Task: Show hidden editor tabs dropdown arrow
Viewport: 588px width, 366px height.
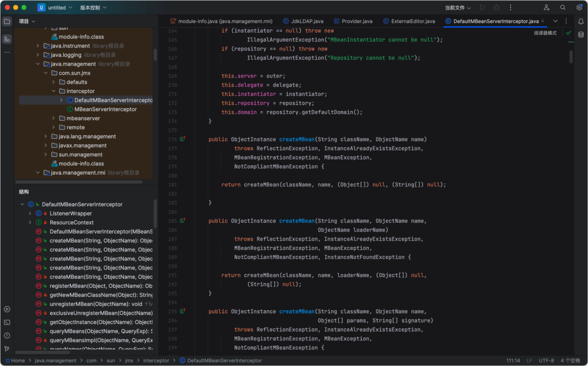Action: coord(555,22)
